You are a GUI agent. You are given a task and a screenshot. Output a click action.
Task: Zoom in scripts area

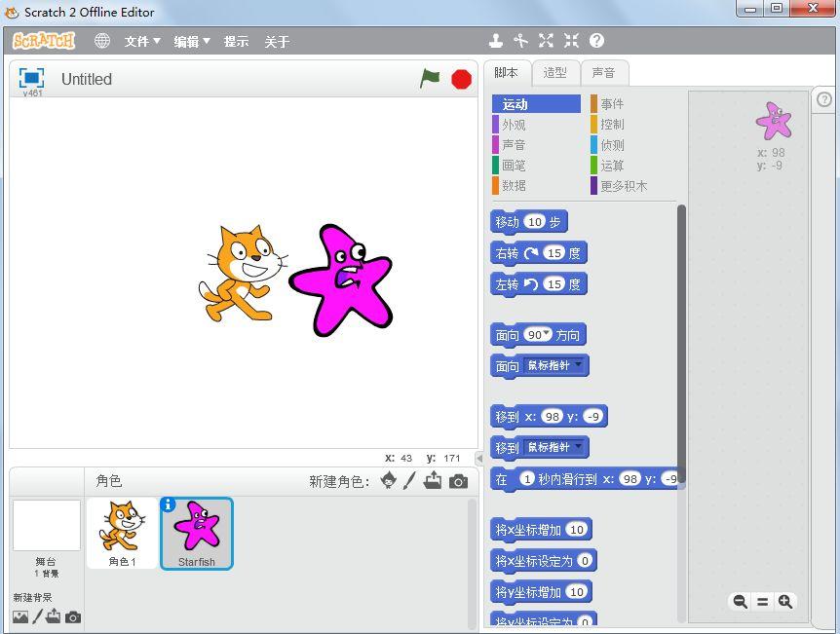click(785, 601)
